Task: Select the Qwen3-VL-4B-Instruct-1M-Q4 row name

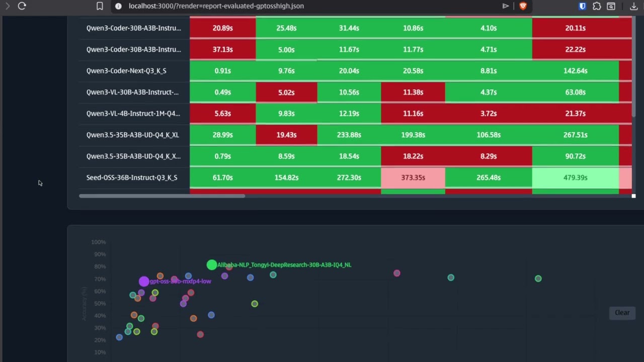Action: pos(133,114)
